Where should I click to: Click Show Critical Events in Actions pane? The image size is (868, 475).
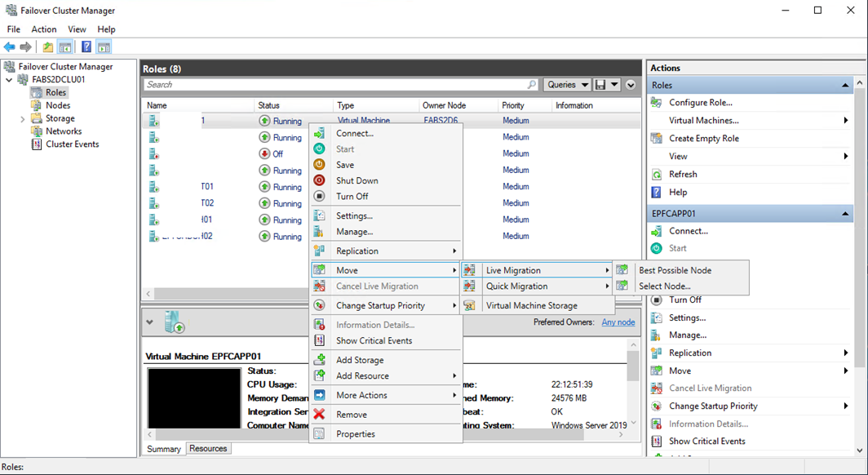(707, 442)
